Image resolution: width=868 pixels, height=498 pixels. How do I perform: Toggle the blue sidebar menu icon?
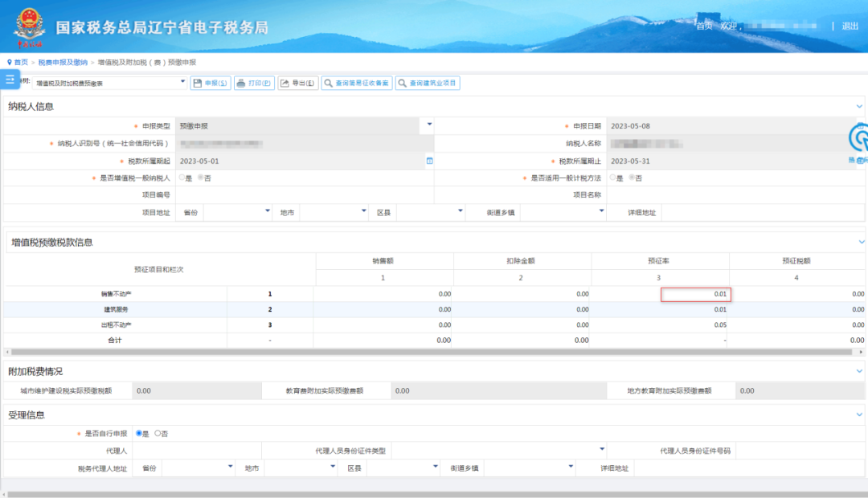click(10, 79)
